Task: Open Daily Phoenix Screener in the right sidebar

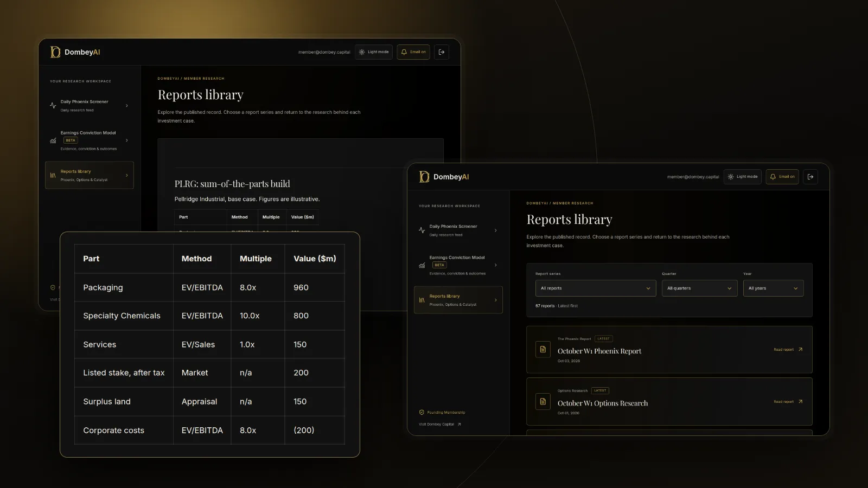Action: click(458, 230)
